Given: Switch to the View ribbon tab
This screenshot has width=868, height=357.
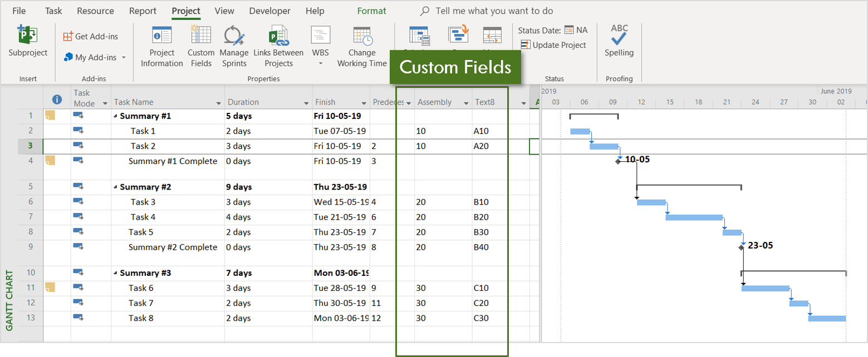Looking at the screenshot, I should pos(224,11).
